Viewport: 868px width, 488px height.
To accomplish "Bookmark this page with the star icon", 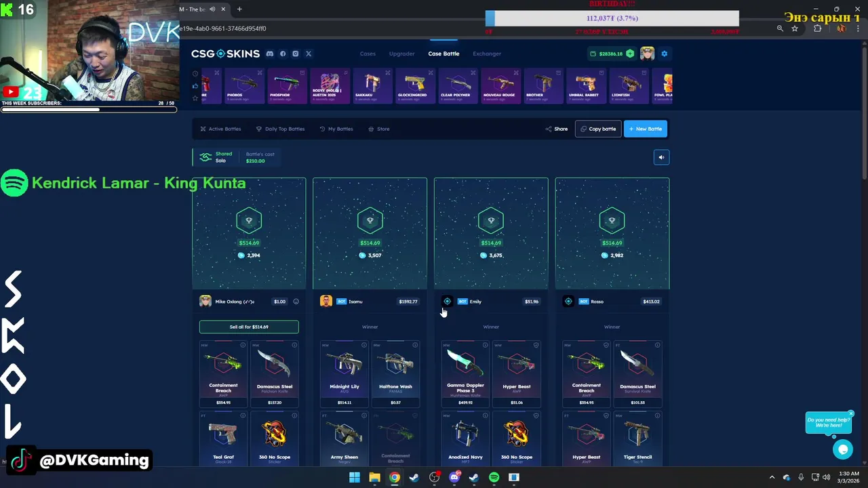I will point(795,28).
